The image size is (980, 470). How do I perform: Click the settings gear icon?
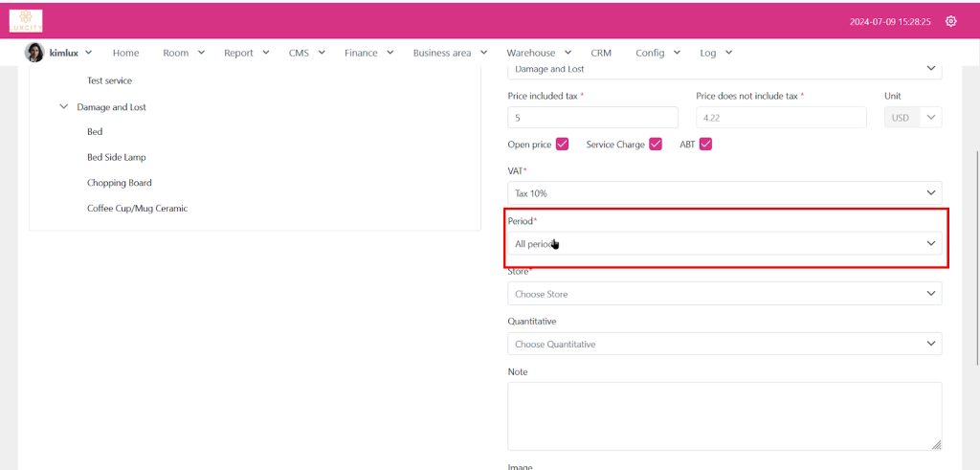[x=950, y=21]
